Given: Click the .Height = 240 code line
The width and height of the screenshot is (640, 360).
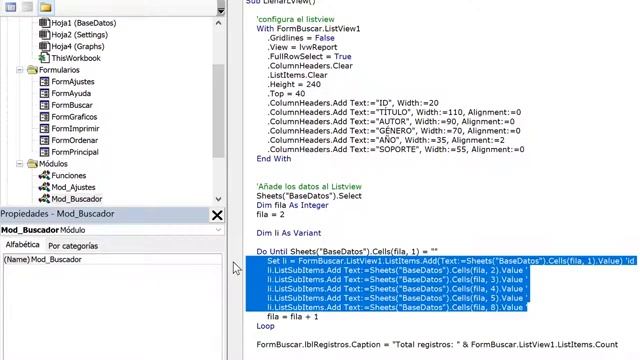Looking at the screenshot, I should click(x=294, y=84).
